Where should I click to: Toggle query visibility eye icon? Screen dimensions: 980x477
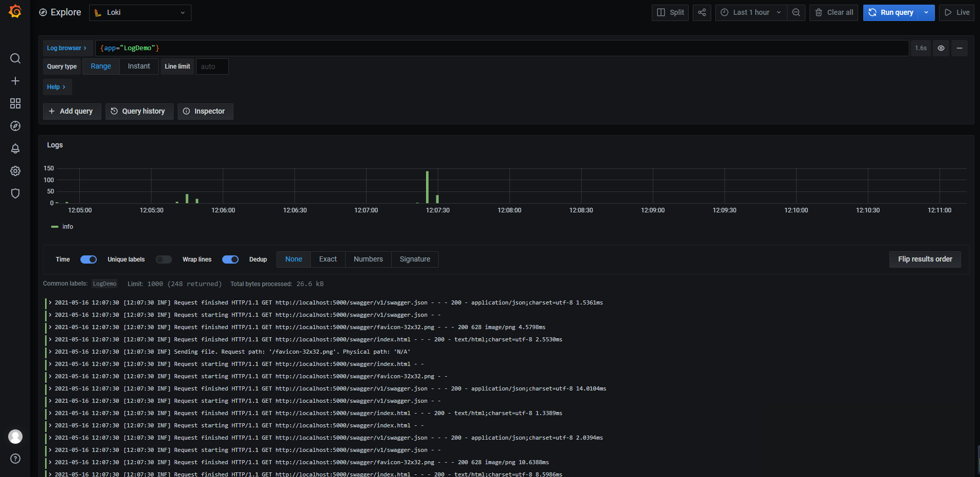941,48
